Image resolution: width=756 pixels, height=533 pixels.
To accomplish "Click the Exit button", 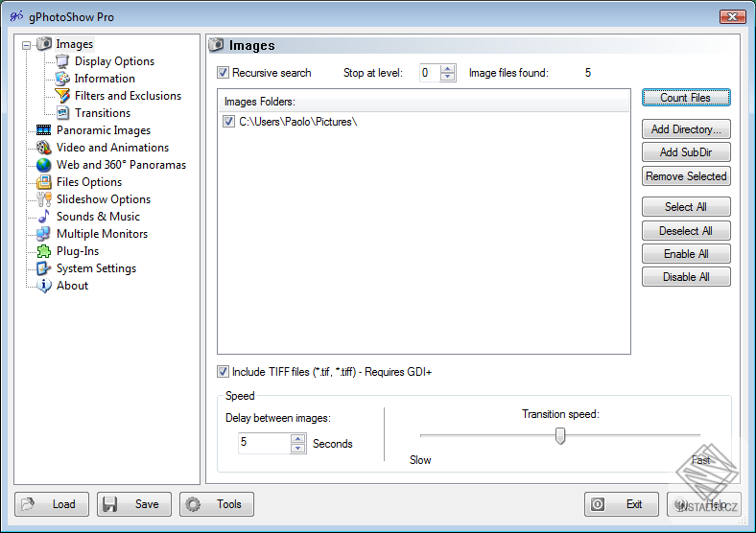I will click(622, 504).
